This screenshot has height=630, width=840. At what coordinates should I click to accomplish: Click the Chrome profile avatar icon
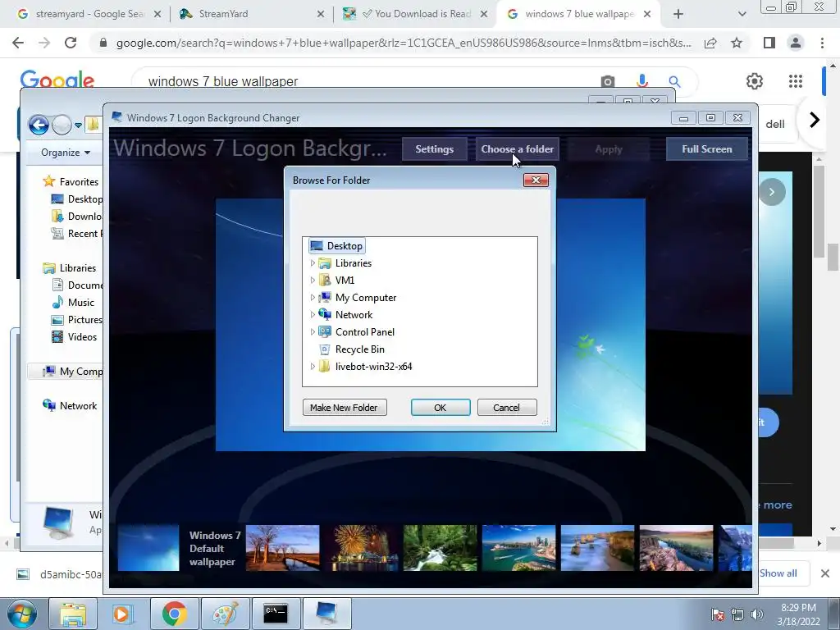pos(796,43)
